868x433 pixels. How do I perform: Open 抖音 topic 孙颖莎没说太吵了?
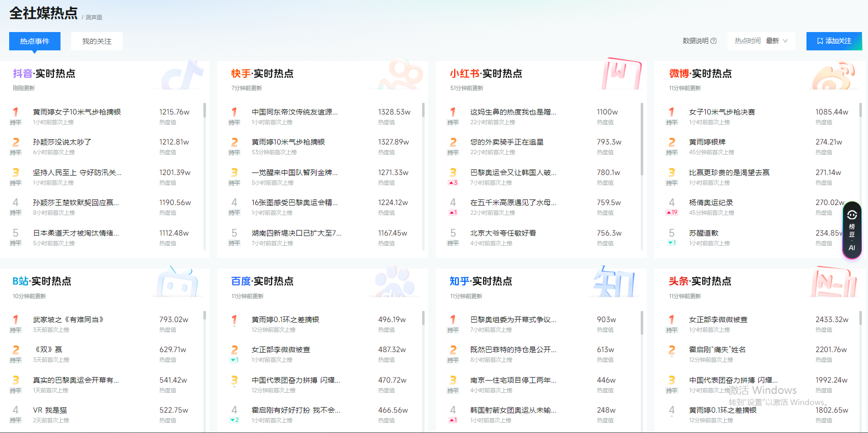[x=62, y=142]
